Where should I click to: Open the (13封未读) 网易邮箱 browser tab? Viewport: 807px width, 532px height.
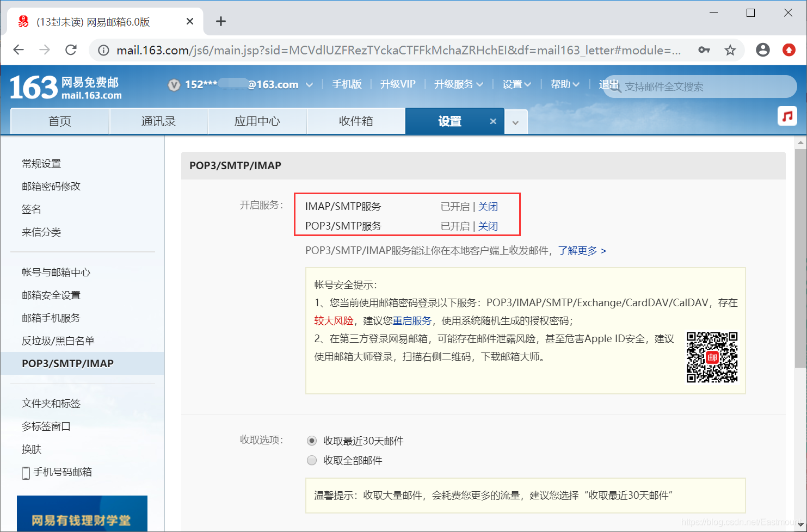pos(104,22)
